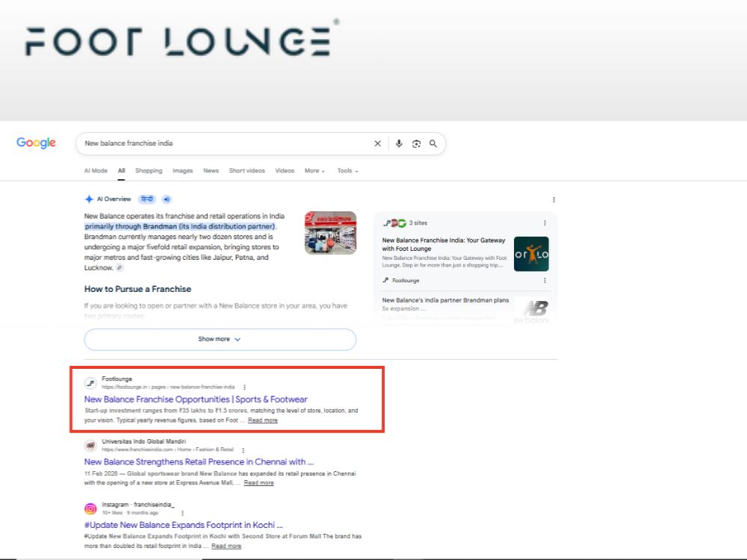
Task: Open '#Update New Balance Expands Footprint in Kochi' result
Action: tap(184, 525)
